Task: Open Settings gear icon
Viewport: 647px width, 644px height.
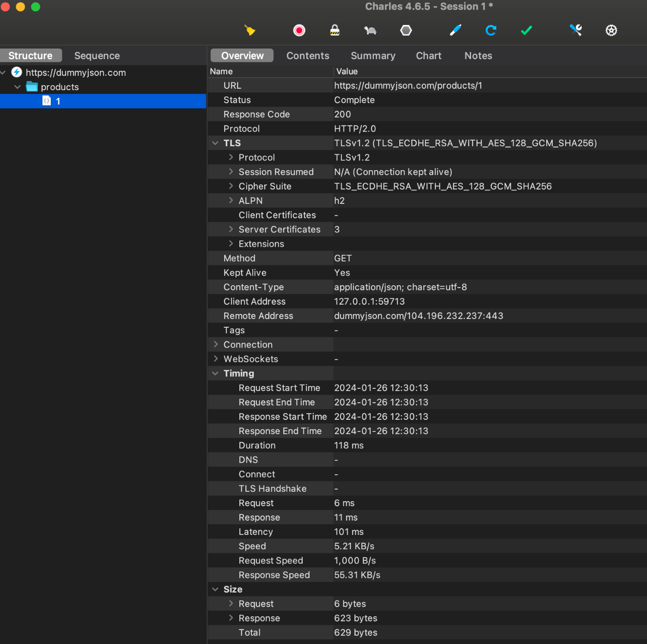Action: (611, 31)
